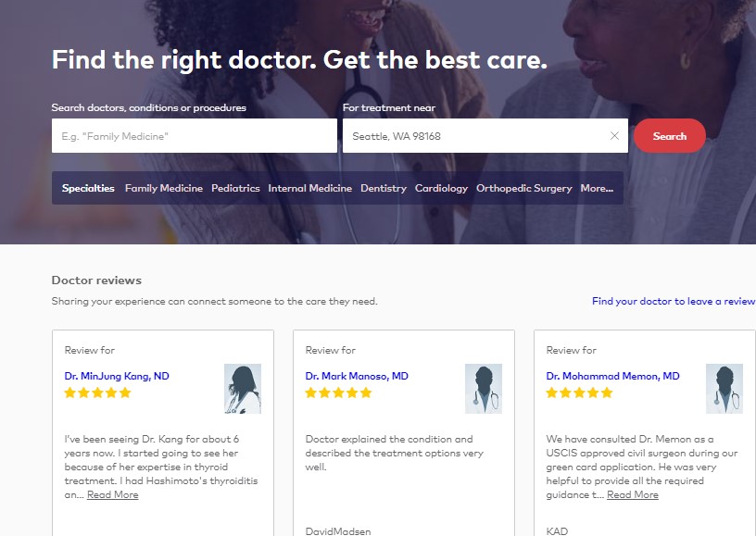The height and width of the screenshot is (536, 756).
Task: Select the Pediatrics specialty
Action: 235,188
